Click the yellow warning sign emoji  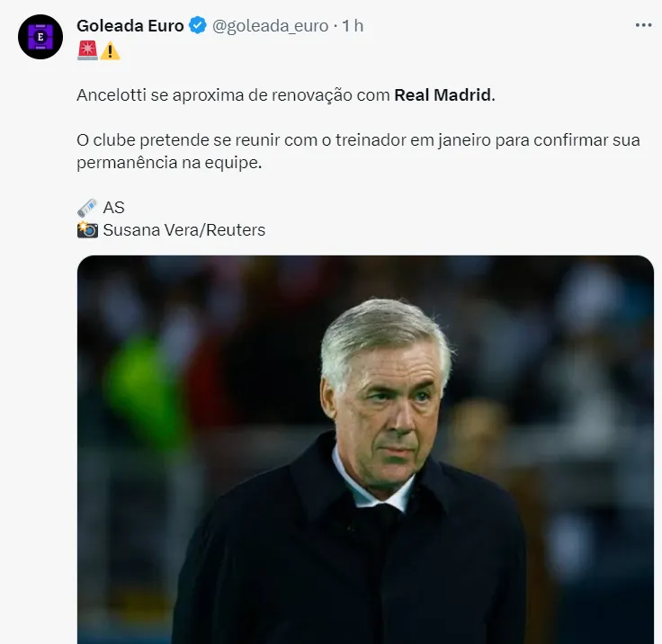110,50
